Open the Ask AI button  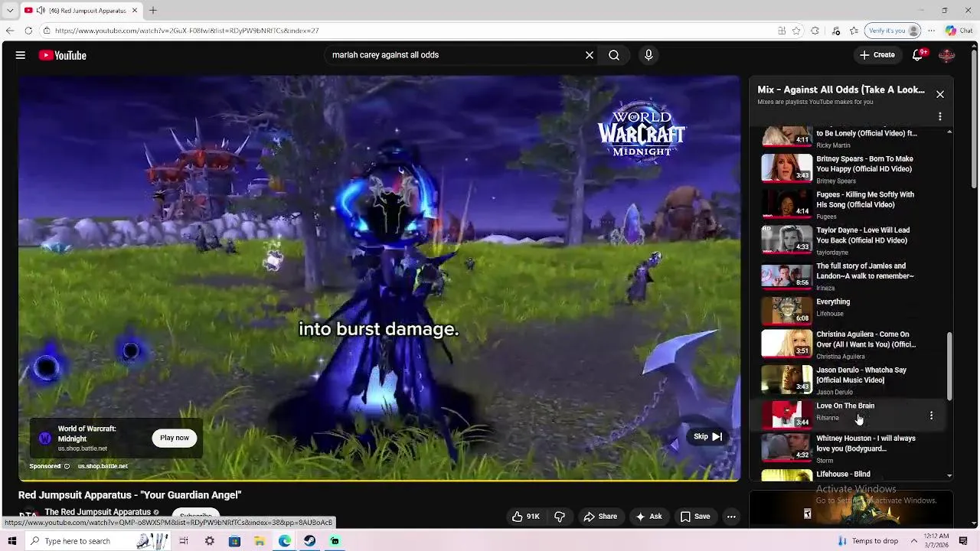tap(648, 517)
